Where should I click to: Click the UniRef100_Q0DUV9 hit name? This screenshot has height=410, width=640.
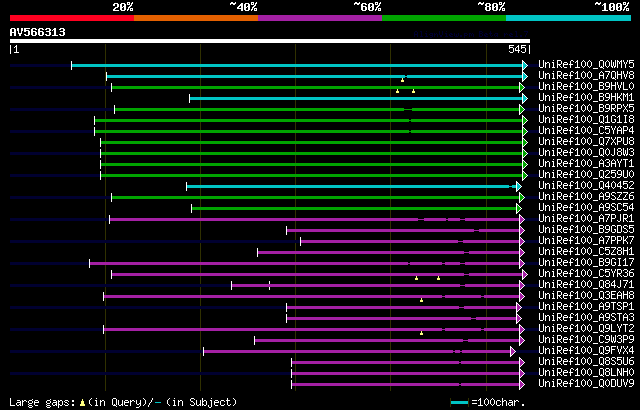(586, 384)
